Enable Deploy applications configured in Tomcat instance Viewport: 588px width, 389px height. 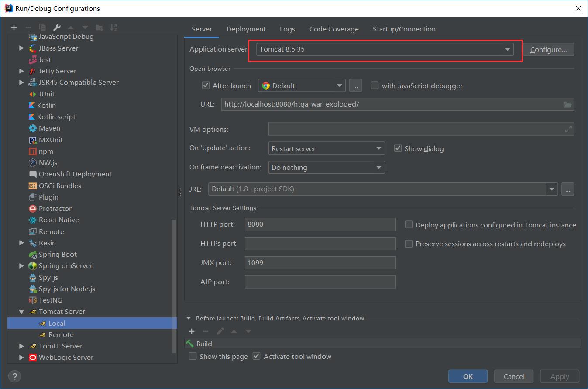(x=409, y=225)
